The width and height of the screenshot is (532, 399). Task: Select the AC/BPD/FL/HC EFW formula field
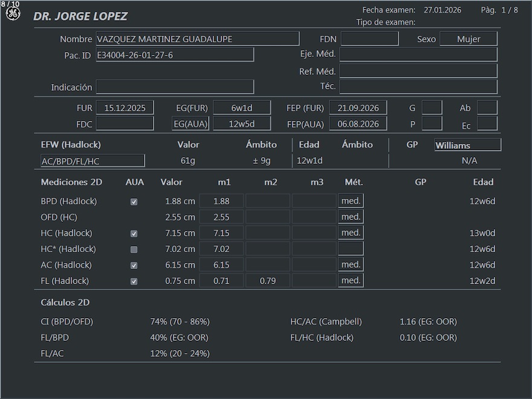point(92,161)
